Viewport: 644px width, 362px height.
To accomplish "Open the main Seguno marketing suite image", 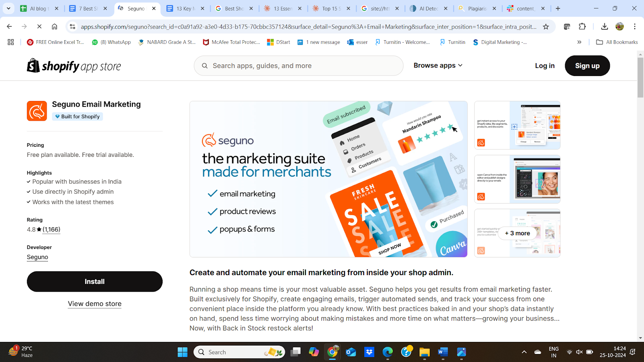I will (328, 179).
